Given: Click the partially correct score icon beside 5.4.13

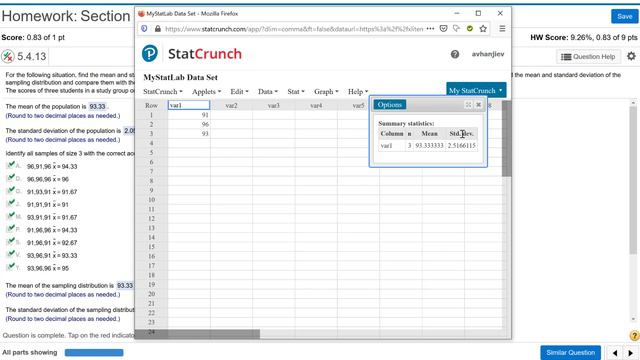Looking at the screenshot, I should (x=8, y=56).
